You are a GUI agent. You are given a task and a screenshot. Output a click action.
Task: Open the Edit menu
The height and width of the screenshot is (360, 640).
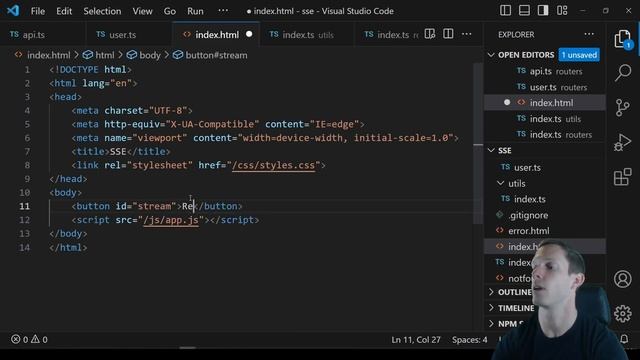[64, 11]
